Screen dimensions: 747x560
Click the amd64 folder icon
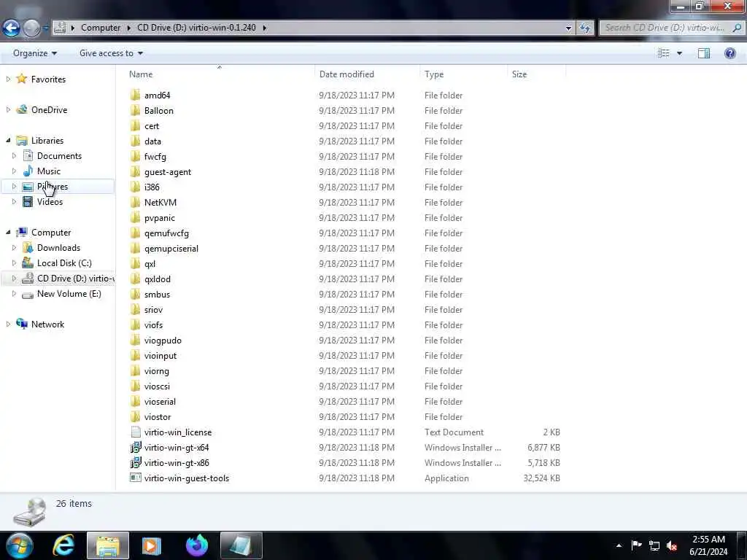(135, 96)
